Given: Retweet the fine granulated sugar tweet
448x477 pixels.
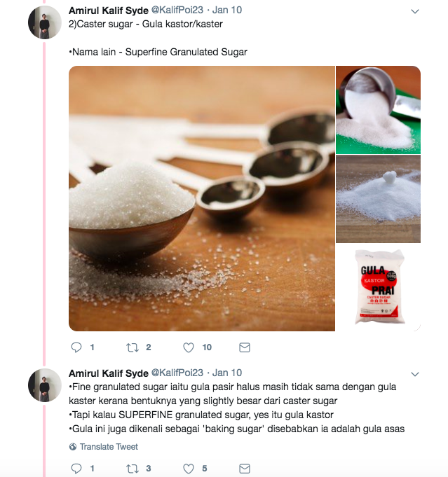Looking at the screenshot, I should click(x=133, y=469).
